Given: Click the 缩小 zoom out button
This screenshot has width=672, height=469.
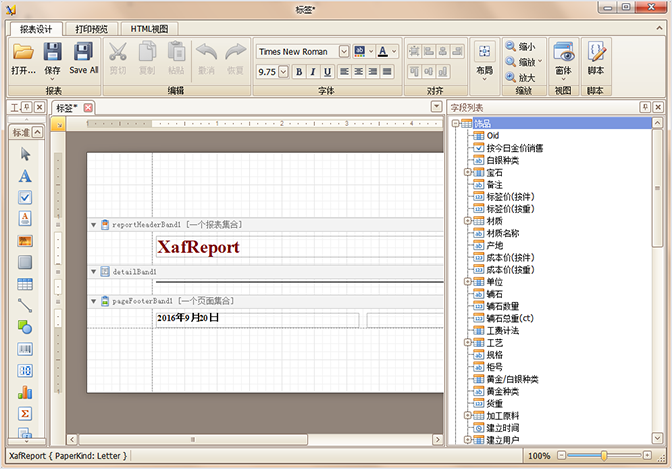Looking at the screenshot, I should pos(520,46).
